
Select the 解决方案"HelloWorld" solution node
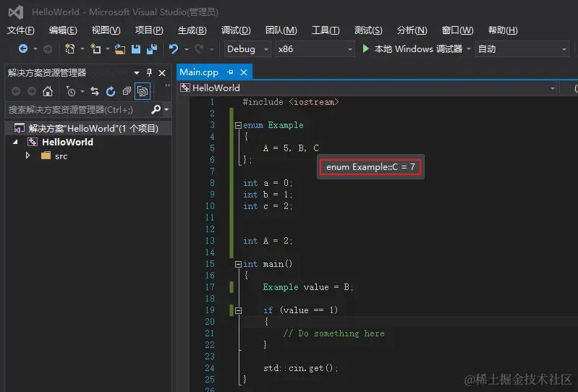click(88, 128)
